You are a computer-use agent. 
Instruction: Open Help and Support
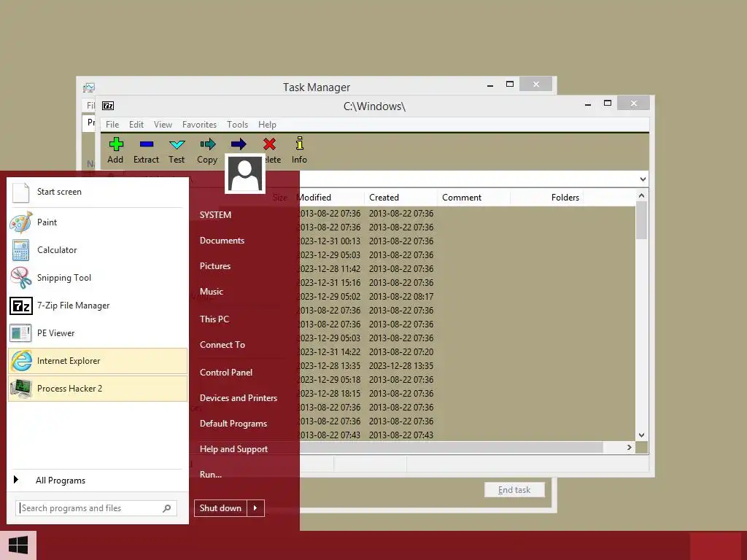233,449
